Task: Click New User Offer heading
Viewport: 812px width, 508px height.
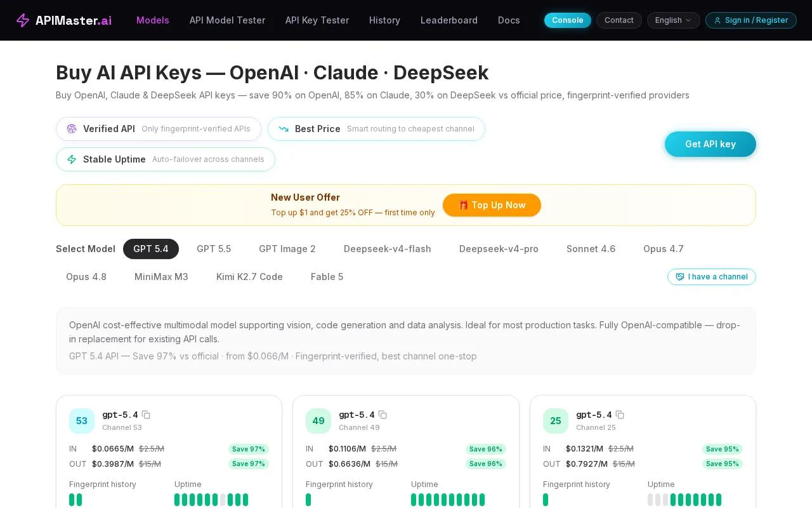Action: pyautogui.click(x=305, y=197)
